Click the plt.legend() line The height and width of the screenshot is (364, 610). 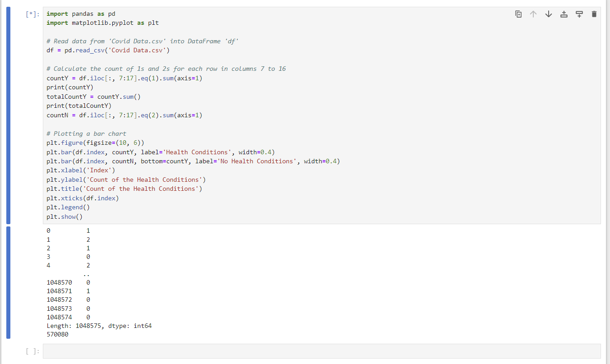(68, 207)
